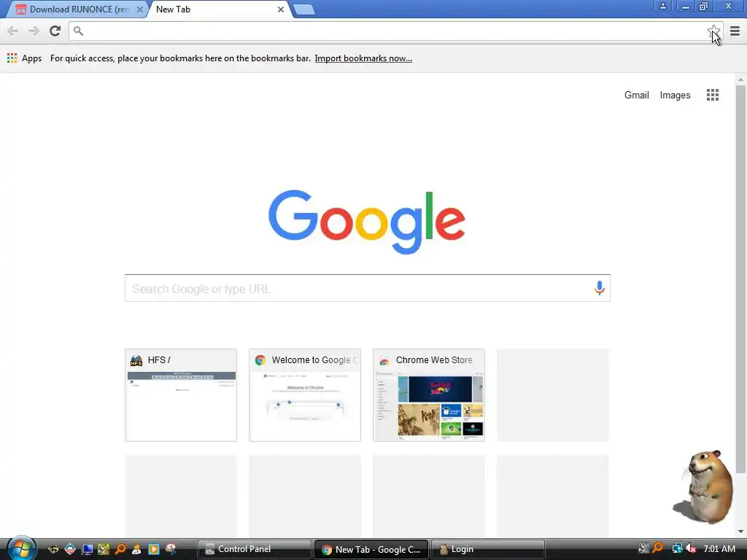The image size is (747, 560).
Task: Open the Gmail link
Action: tap(636, 95)
